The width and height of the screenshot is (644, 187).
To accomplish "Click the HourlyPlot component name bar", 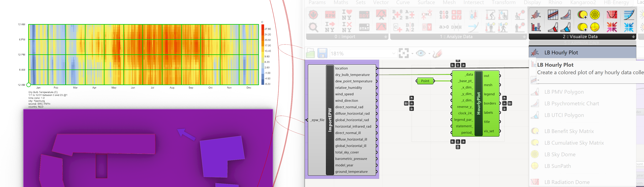I will (478, 104).
